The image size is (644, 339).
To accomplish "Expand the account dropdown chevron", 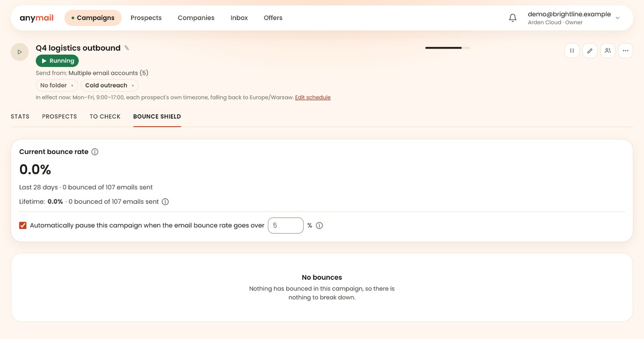I will pyautogui.click(x=618, y=18).
